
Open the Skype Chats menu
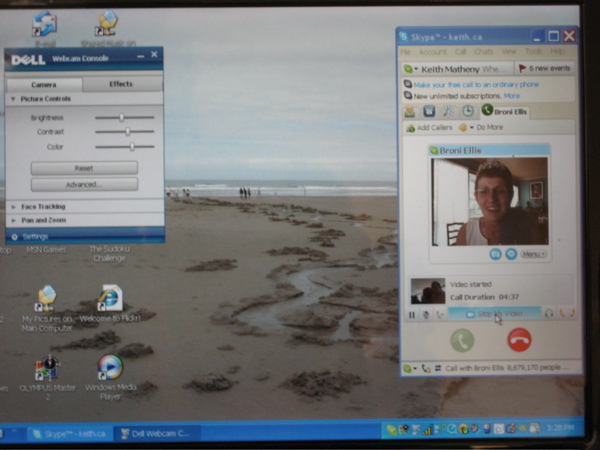click(x=484, y=51)
